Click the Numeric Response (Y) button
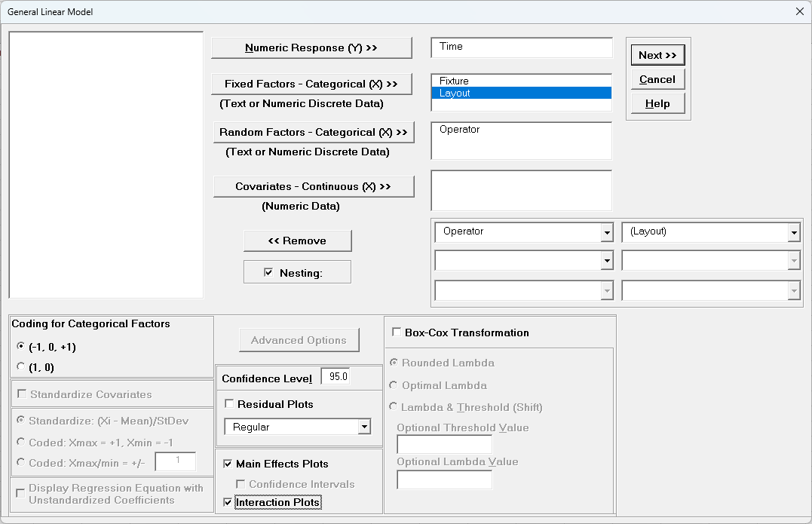 coord(311,47)
